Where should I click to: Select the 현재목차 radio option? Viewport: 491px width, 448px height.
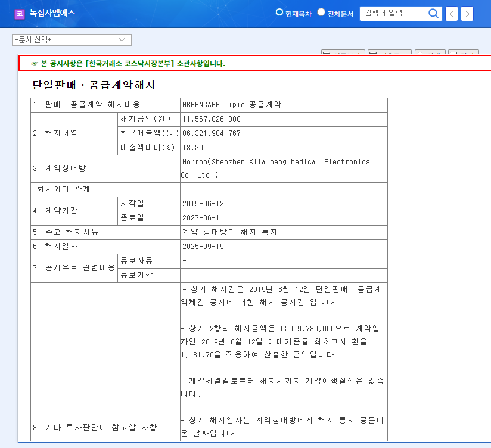click(279, 12)
